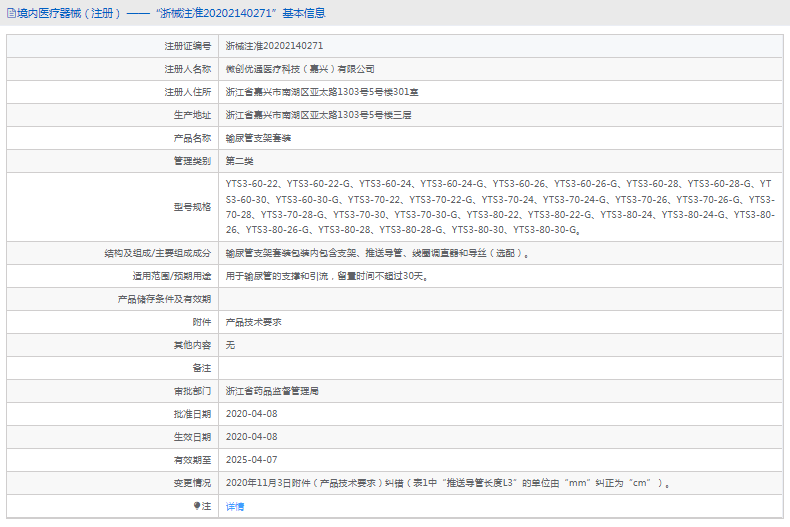The width and height of the screenshot is (790, 527).
Task: Click the 变更情况 label
Action: (x=192, y=483)
